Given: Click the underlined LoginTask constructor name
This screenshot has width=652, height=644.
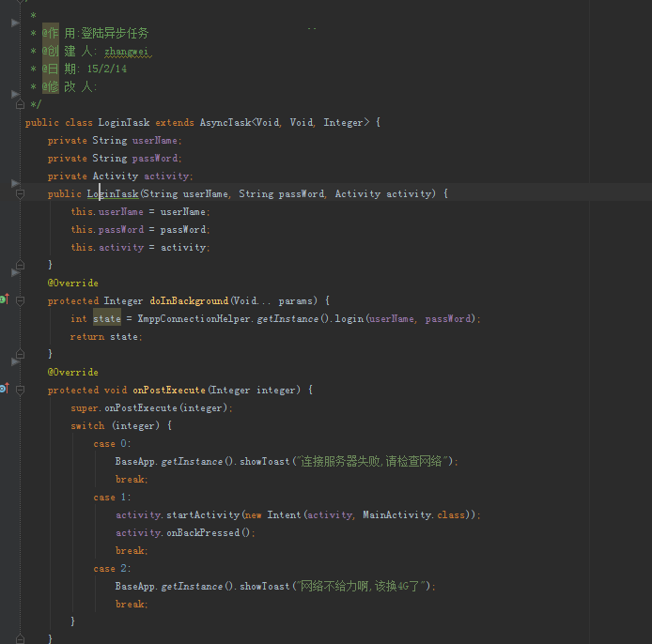Looking at the screenshot, I should [113, 194].
